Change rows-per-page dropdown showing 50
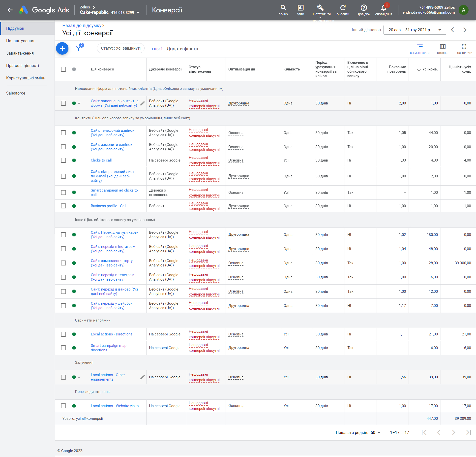The height and width of the screenshot is (457, 476). pyautogui.click(x=376, y=432)
